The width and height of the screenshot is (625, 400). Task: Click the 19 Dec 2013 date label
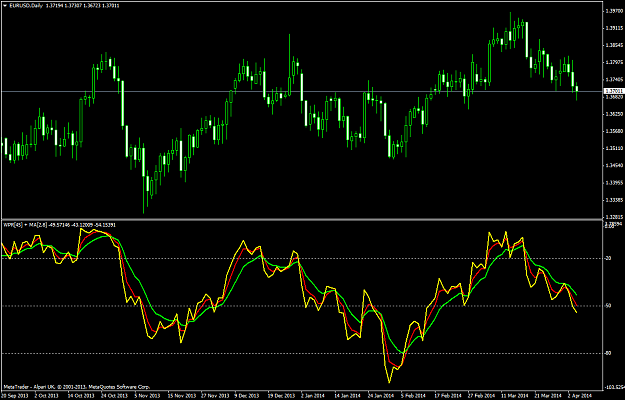click(280, 396)
